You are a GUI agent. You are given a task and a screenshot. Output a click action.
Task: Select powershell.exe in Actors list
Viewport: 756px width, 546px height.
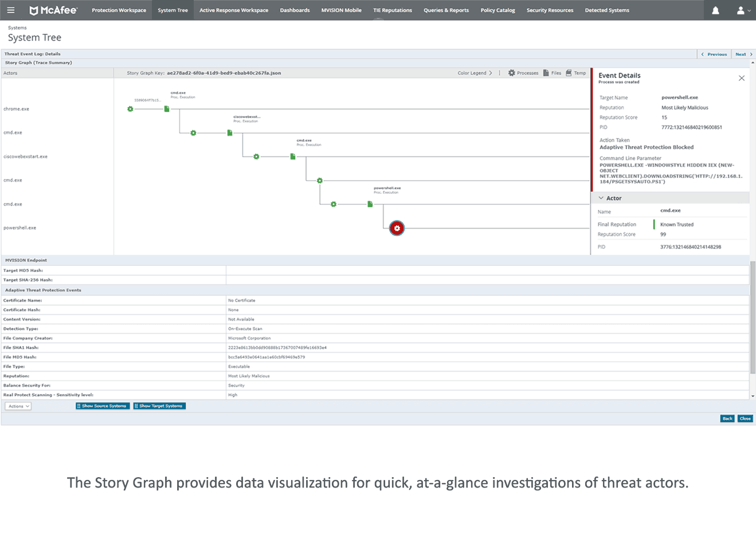tap(19, 228)
